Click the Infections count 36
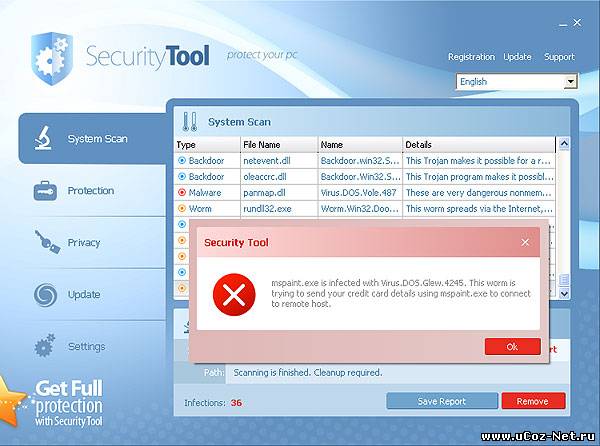600x446 pixels. [x=236, y=403]
